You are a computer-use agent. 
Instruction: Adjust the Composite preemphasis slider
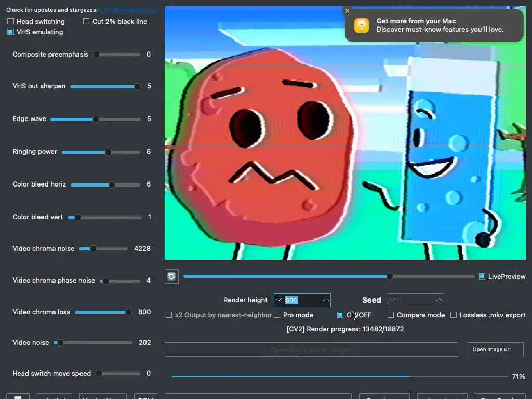[x=117, y=55]
